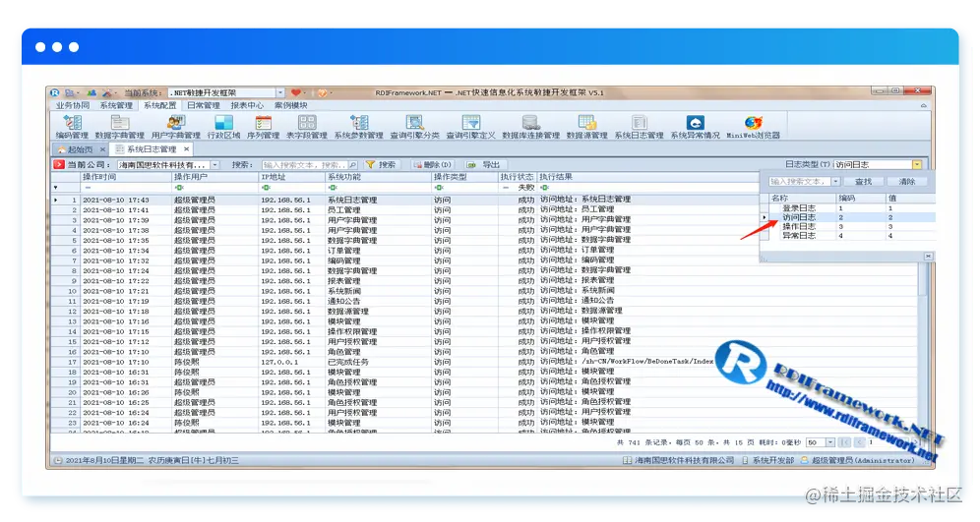
Task: Go to the previous page in the pager
Action: pyautogui.click(x=859, y=442)
